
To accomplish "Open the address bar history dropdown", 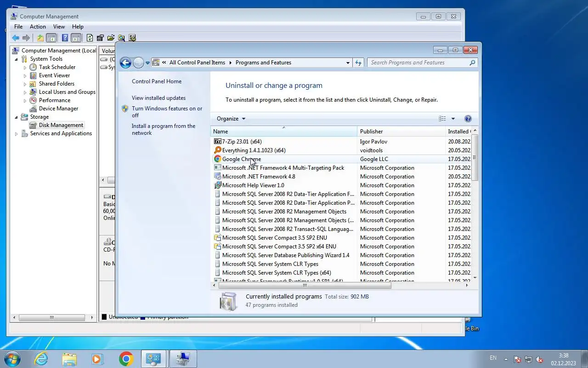I will [348, 63].
